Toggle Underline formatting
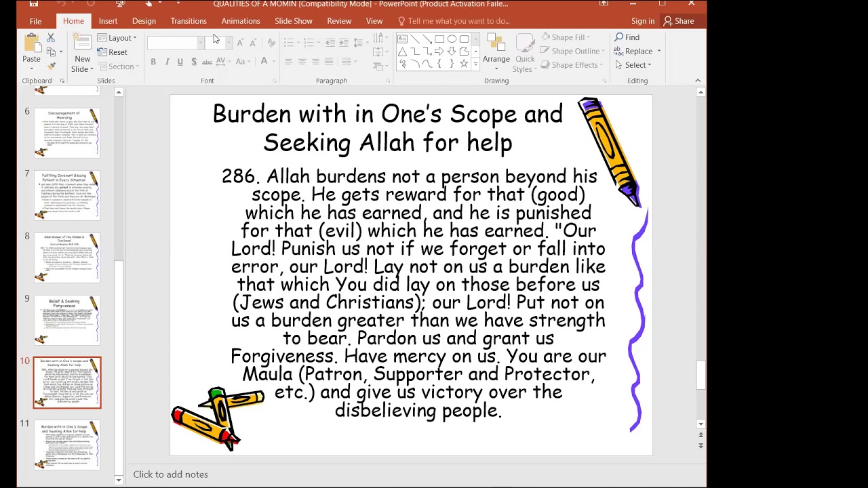 point(180,62)
